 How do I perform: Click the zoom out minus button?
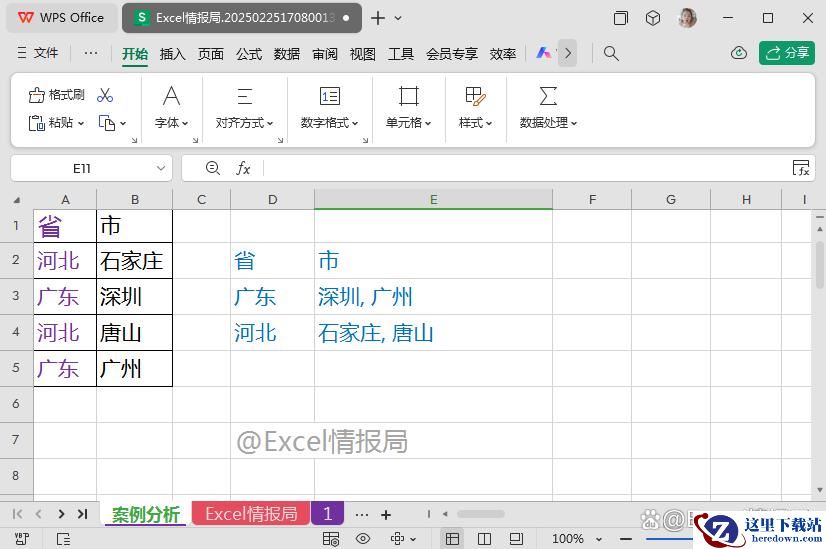(x=626, y=539)
